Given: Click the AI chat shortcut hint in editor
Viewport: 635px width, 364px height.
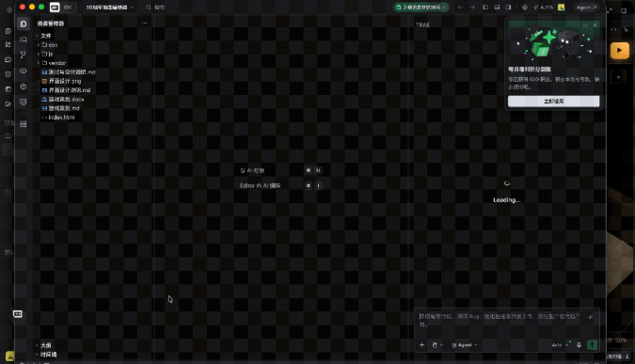Looking at the screenshot, I should click(x=280, y=170).
